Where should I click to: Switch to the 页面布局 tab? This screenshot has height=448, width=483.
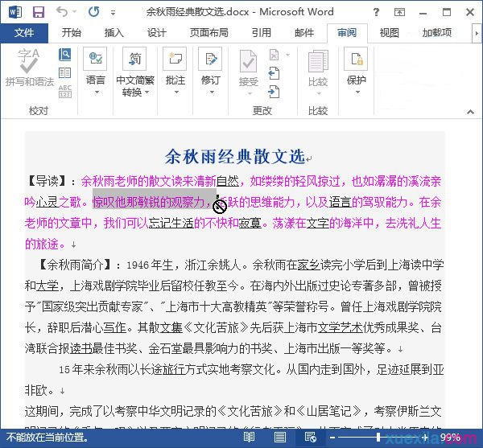coord(208,33)
